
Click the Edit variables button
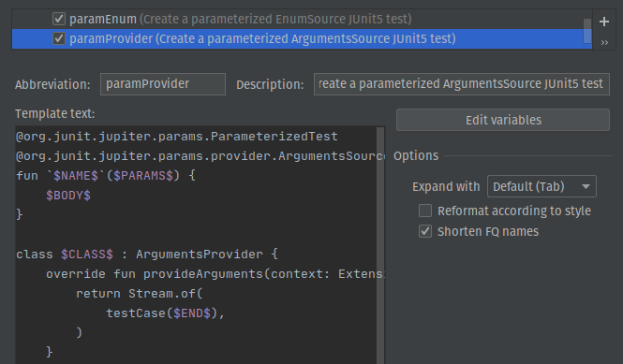503,120
